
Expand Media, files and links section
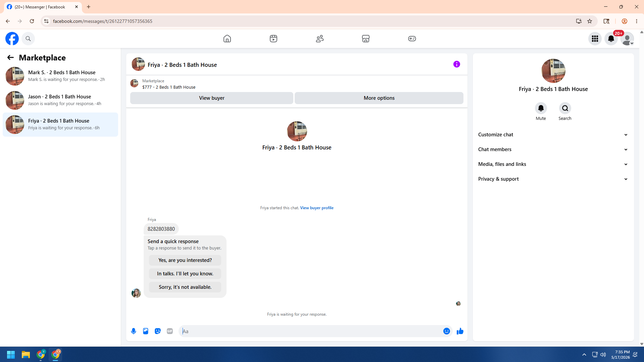(x=553, y=164)
